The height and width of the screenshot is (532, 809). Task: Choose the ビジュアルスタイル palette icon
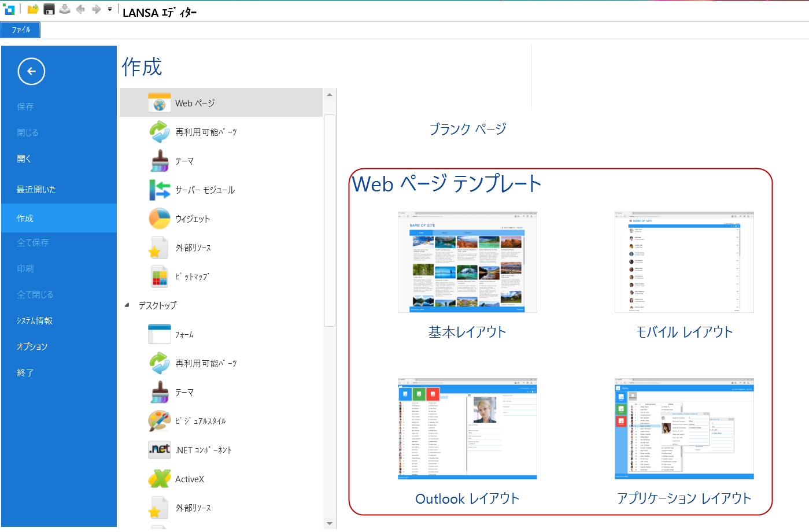pos(160,421)
